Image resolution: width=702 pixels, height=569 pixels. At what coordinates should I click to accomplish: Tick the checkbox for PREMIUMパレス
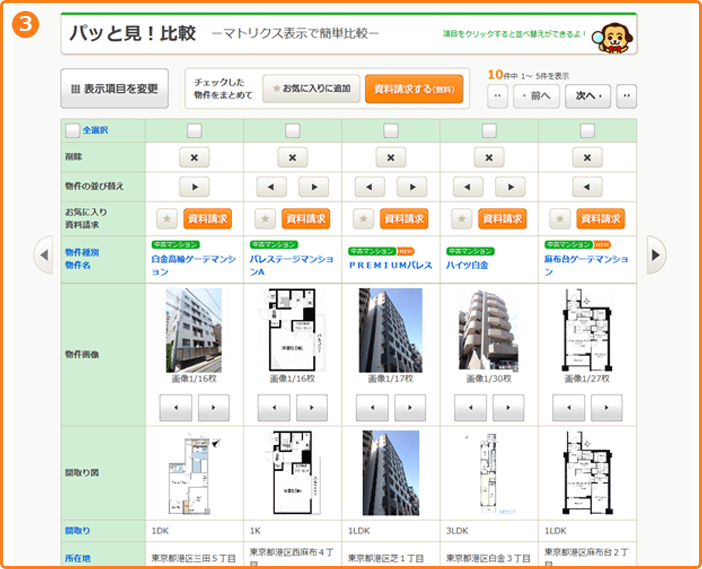point(391,130)
